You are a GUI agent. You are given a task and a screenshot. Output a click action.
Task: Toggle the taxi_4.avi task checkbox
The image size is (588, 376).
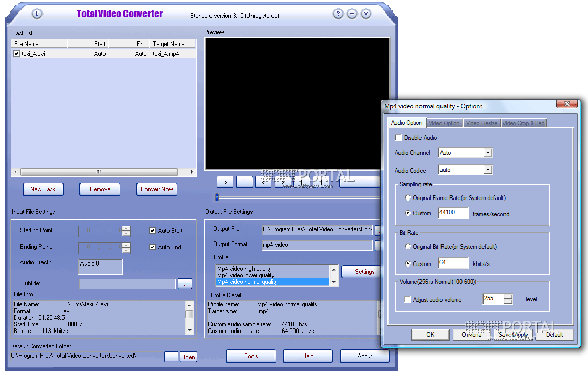coord(16,54)
